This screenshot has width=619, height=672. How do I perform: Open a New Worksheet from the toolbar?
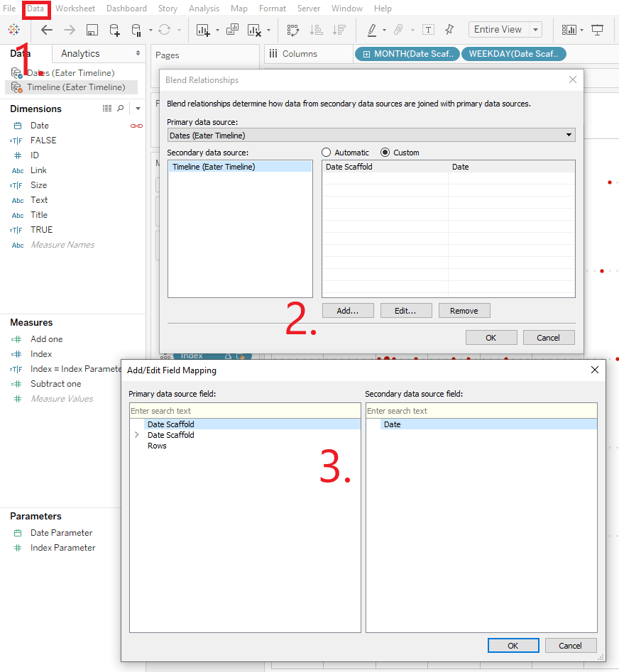click(202, 29)
